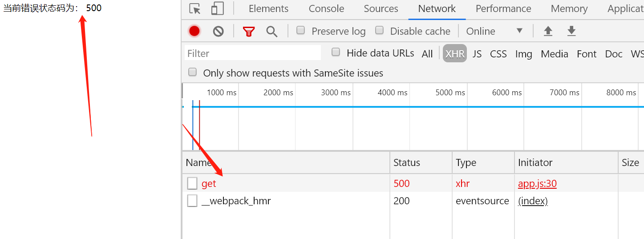Follow the app.js:30 initiator link
Viewport: 644px width, 239px height.
(537, 183)
